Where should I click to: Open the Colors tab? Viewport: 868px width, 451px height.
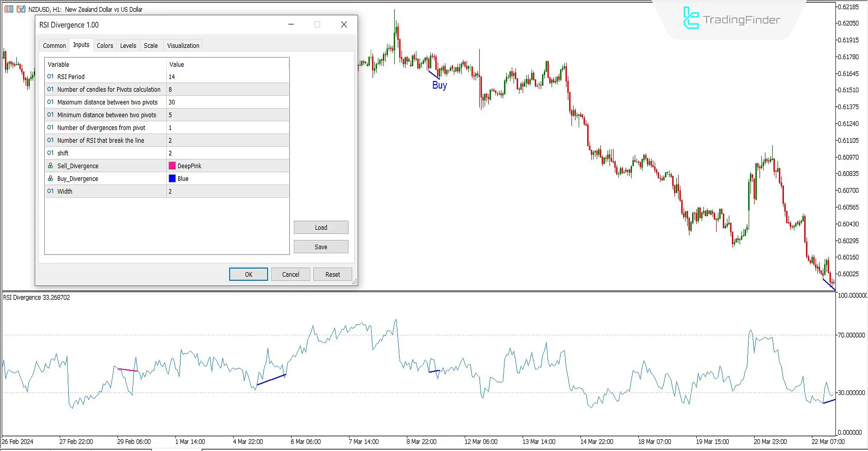click(105, 46)
